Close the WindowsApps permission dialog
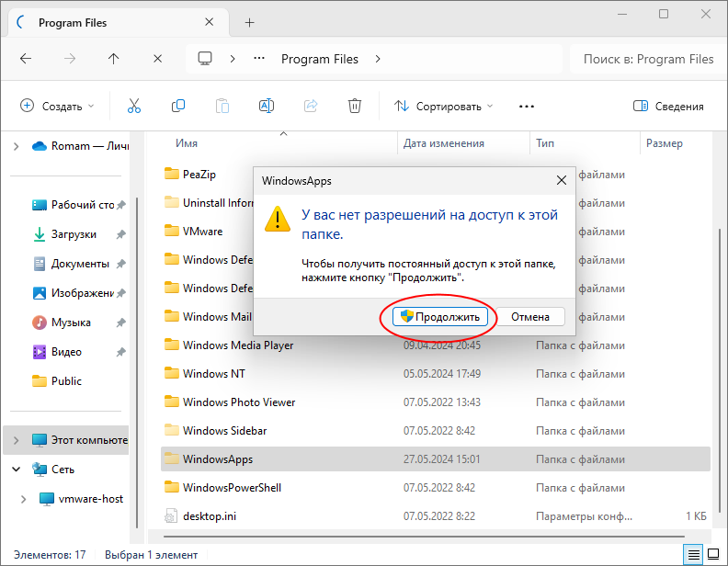Image resolution: width=728 pixels, height=566 pixels. click(x=562, y=180)
